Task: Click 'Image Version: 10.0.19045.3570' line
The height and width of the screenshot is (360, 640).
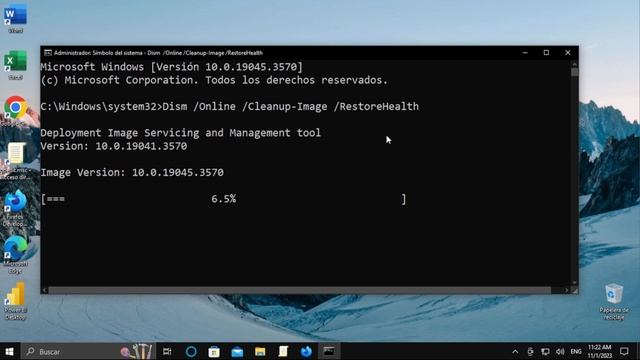Action: coord(132,173)
